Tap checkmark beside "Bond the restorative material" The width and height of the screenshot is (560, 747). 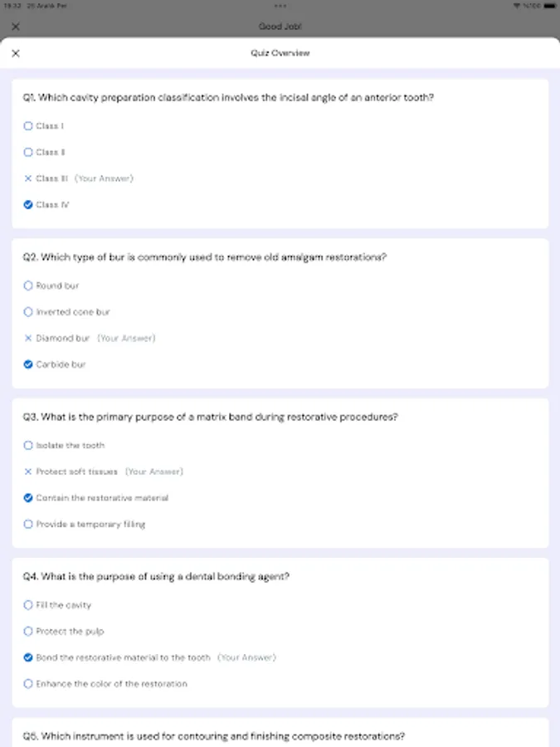(x=27, y=657)
